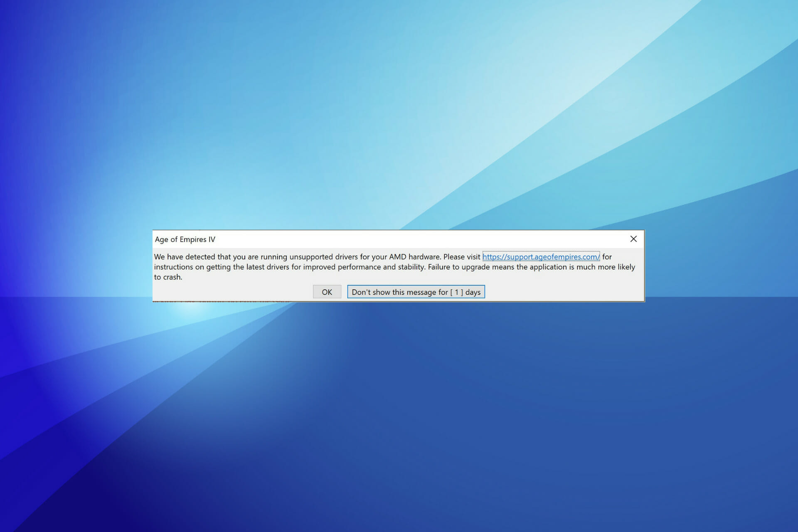Click Don't show this message for 1 days
The width and height of the screenshot is (798, 532).
pos(416,291)
